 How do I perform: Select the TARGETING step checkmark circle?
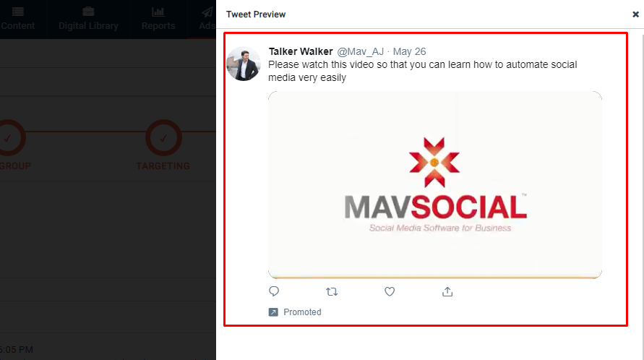click(x=163, y=137)
